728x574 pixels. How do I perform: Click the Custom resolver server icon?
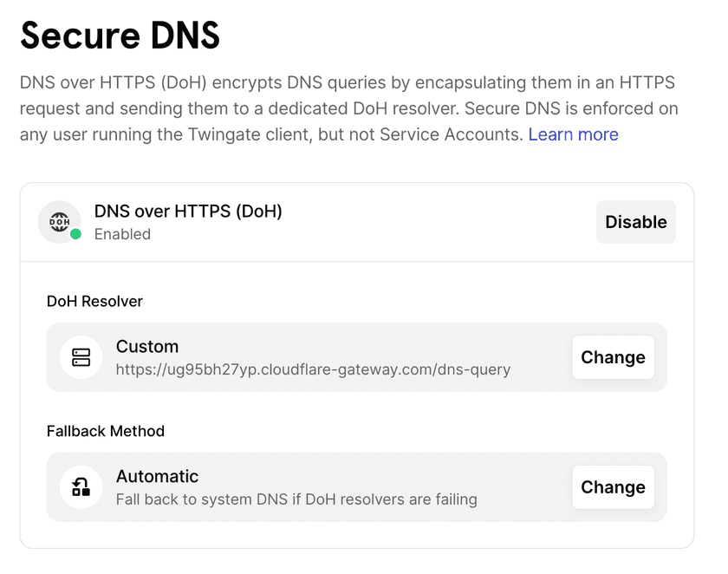[x=81, y=357]
